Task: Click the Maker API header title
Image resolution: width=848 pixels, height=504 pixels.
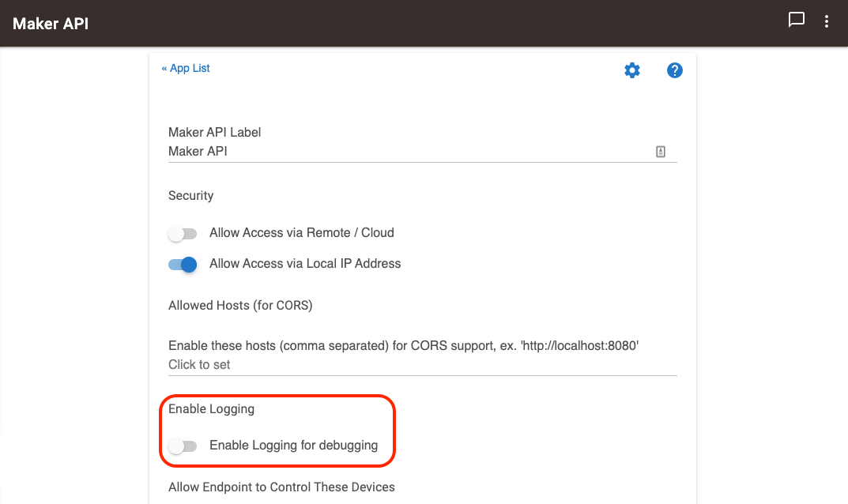Action: (51, 24)
